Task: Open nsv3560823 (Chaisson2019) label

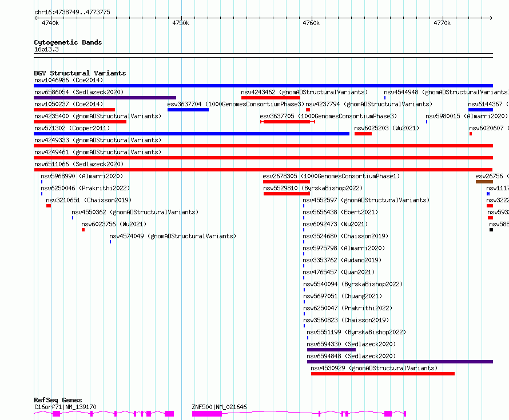Action: point(346,320)
